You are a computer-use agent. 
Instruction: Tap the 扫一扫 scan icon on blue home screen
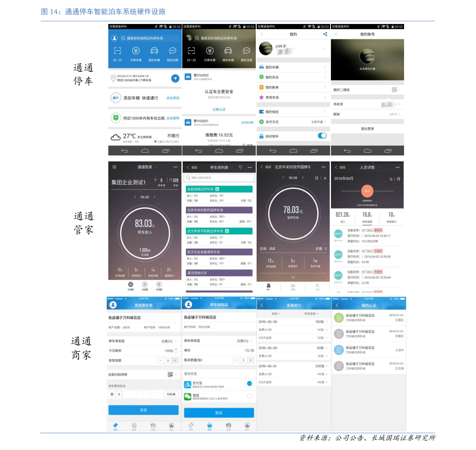pyautogui.click(x=118, y=51)
